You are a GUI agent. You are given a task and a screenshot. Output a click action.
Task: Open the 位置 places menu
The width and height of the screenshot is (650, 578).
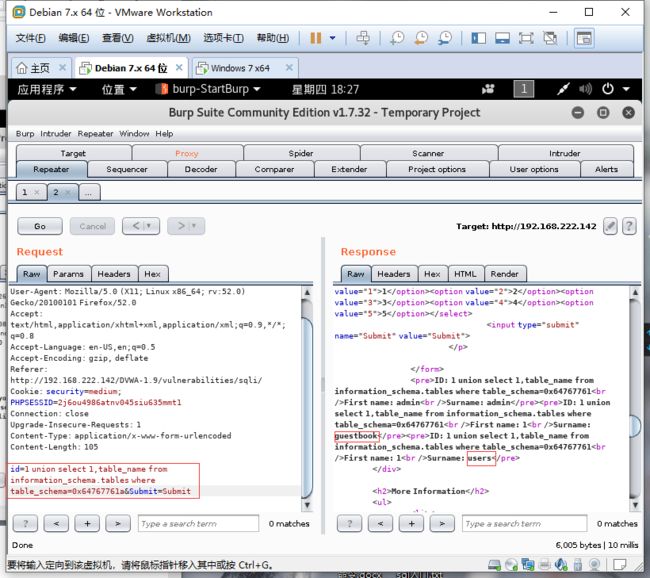pos(119,89)
